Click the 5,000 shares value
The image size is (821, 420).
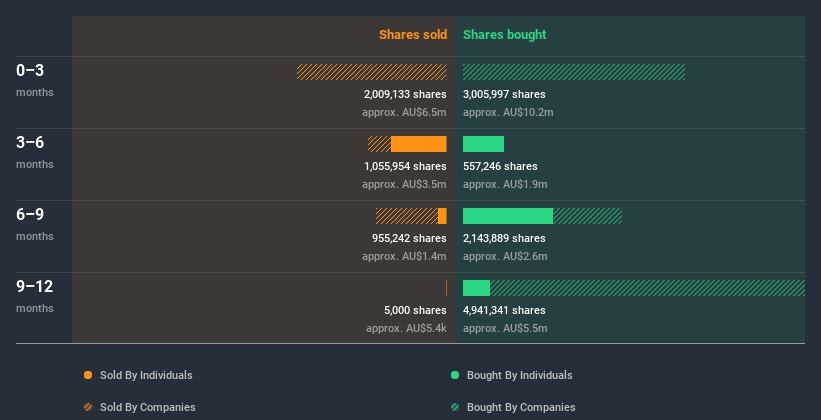(x=415, y=310)
